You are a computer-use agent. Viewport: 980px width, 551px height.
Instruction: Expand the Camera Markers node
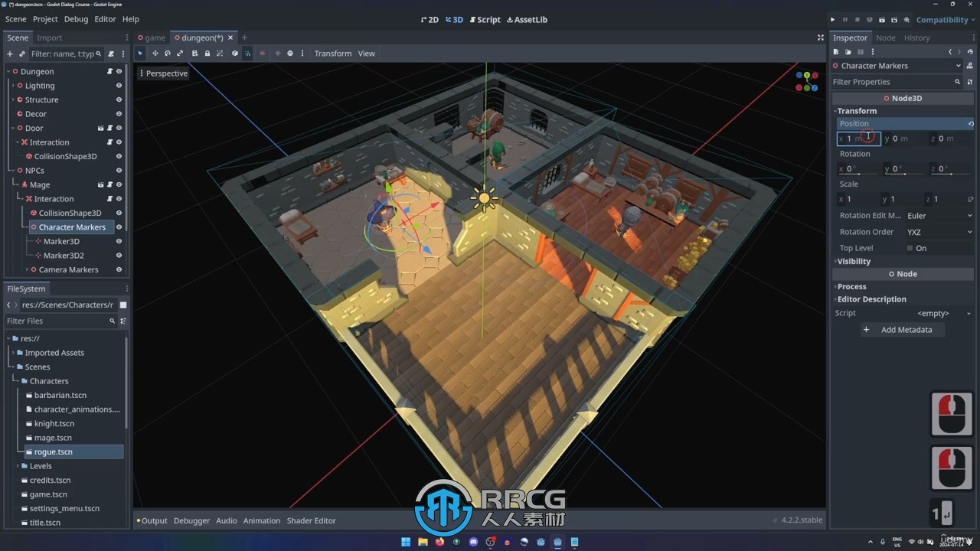[27, 269]
